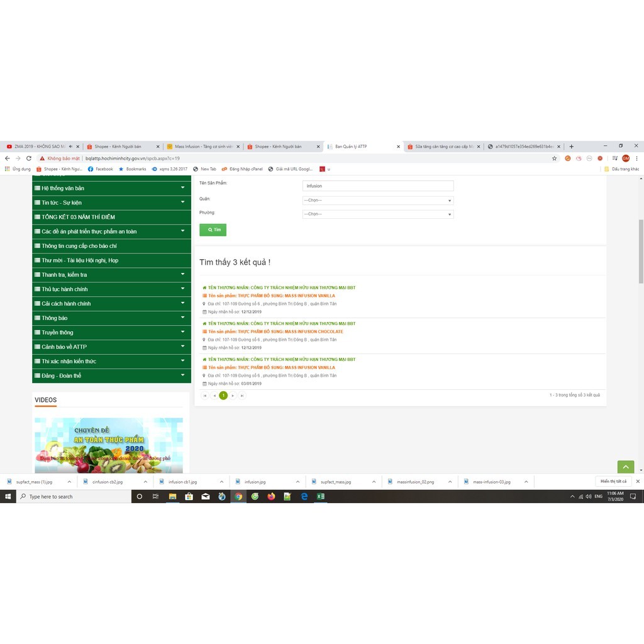644x644 pixels.
Task: Open the Phường dropdown
Action: point(377,214)
